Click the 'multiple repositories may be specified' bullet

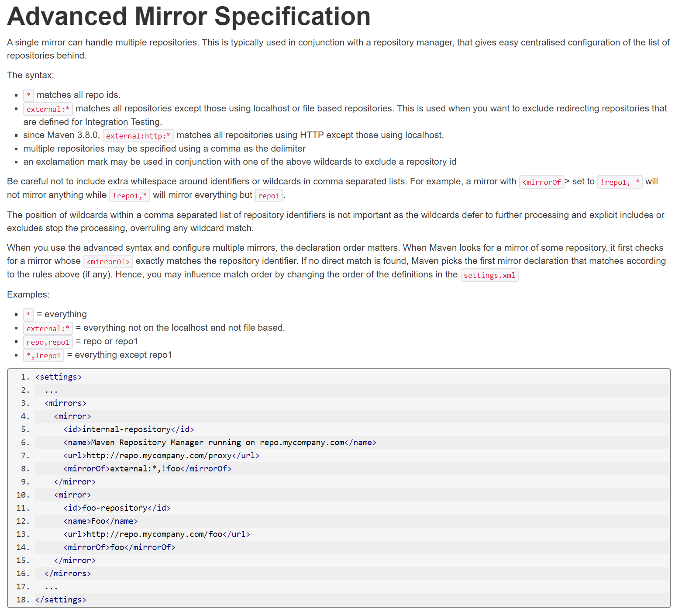tap(164, 149)
